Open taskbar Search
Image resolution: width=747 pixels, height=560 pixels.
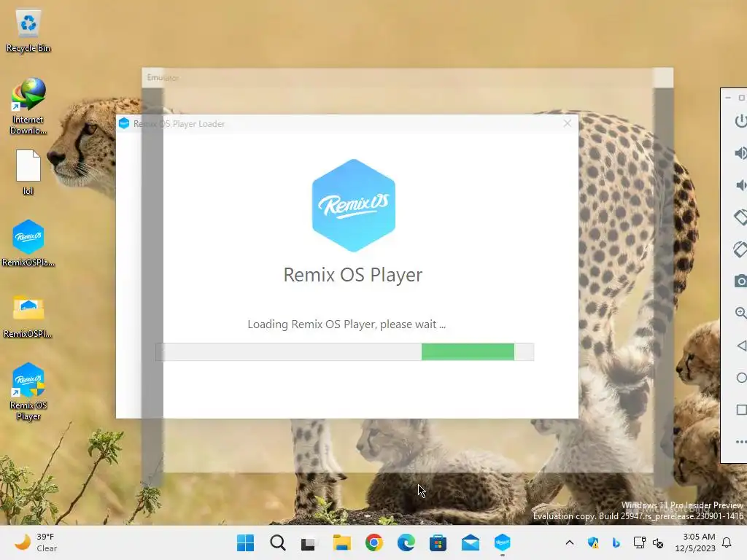(x=278, y=542)
